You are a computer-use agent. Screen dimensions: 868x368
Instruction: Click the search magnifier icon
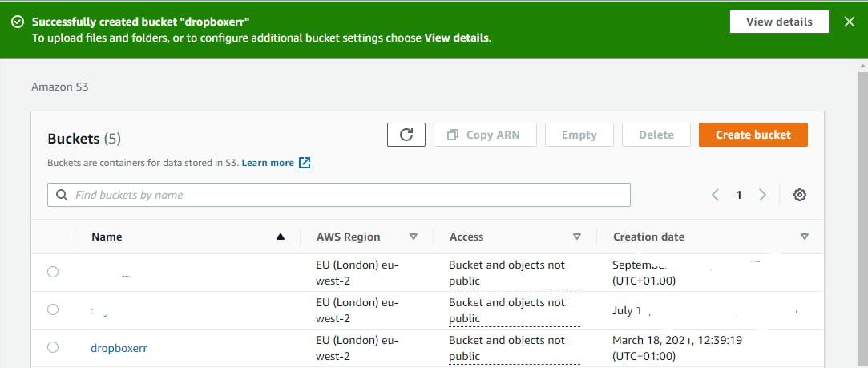tap(62, 195)
